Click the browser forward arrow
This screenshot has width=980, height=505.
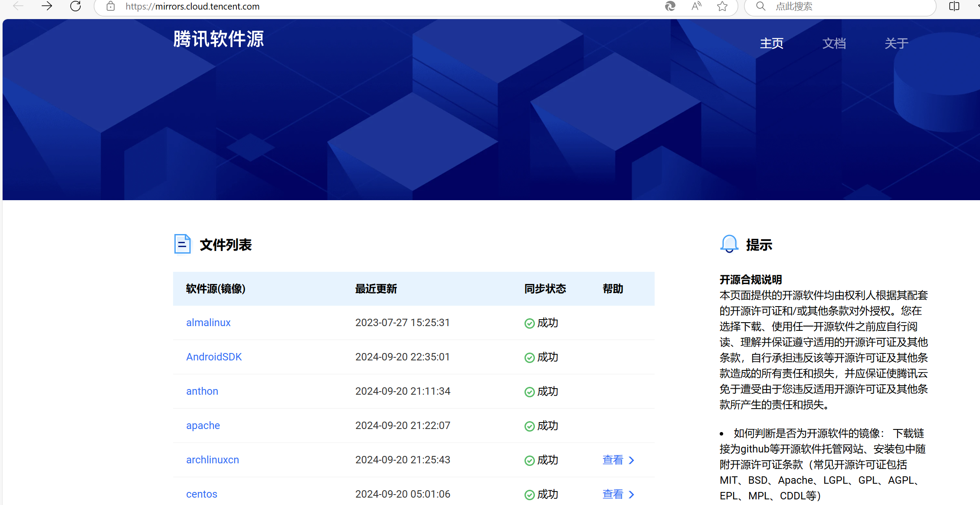[x=47, y=6]
